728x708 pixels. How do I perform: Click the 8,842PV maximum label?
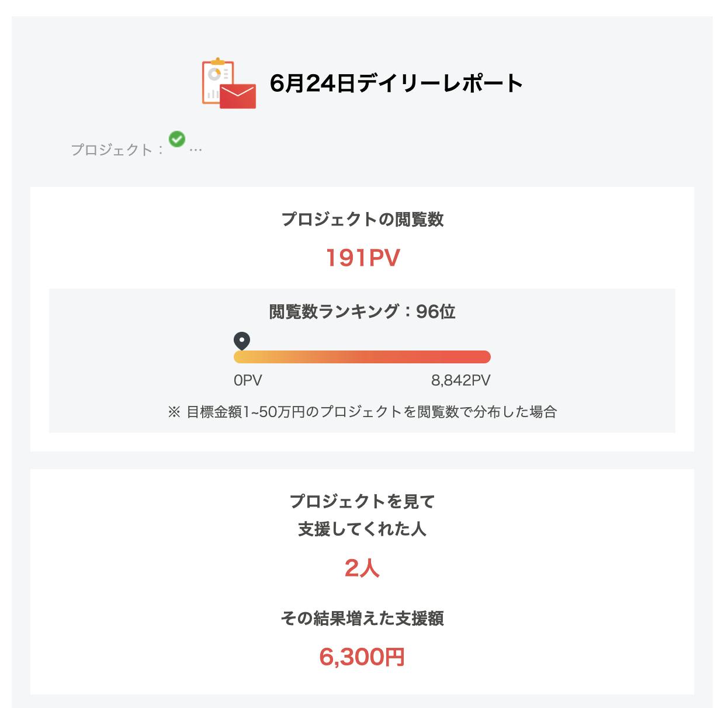(460, 380)
